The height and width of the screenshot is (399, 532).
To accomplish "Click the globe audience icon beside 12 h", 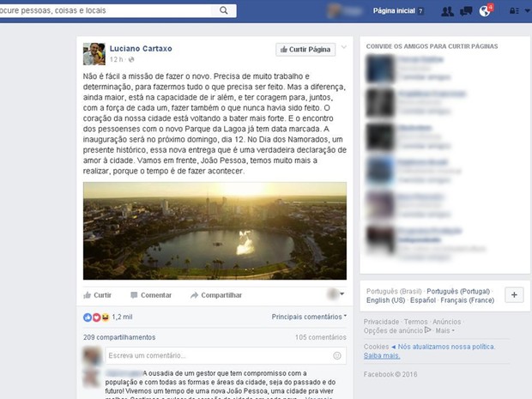I will [x=131, y=60].
